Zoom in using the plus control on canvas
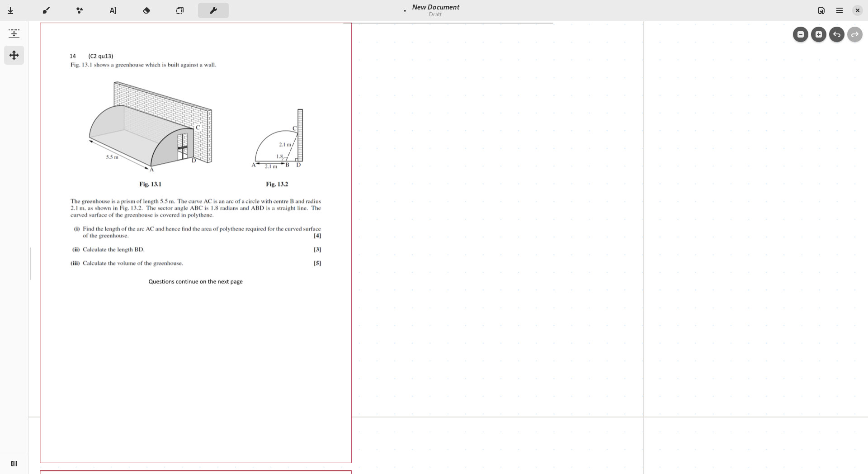This screenshot has width=868, height=474. click(819, 34)
